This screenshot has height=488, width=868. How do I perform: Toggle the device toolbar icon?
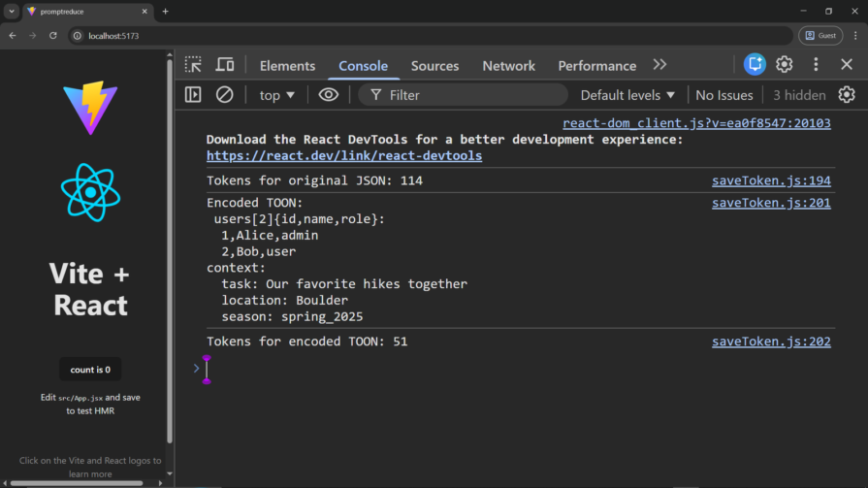[225, 65]
